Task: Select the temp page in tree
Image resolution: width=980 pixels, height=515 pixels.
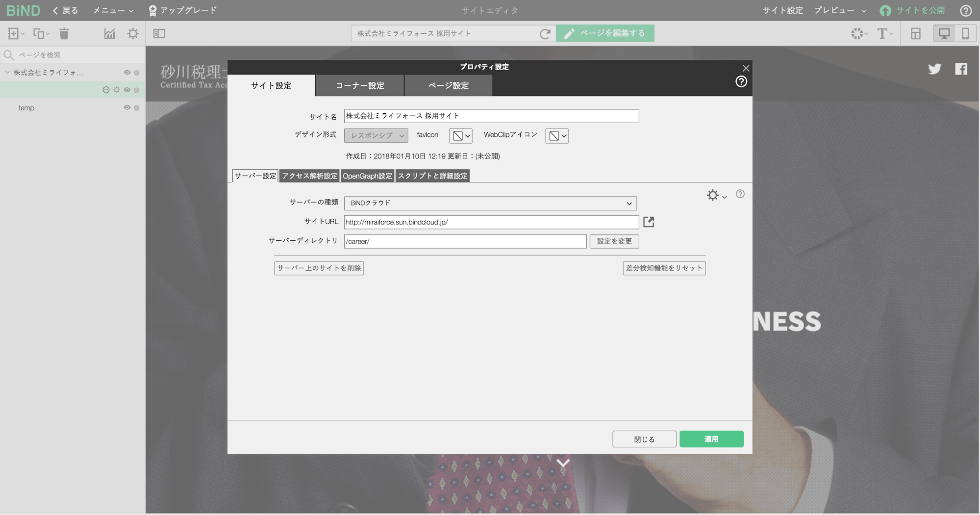Action: 26,108
